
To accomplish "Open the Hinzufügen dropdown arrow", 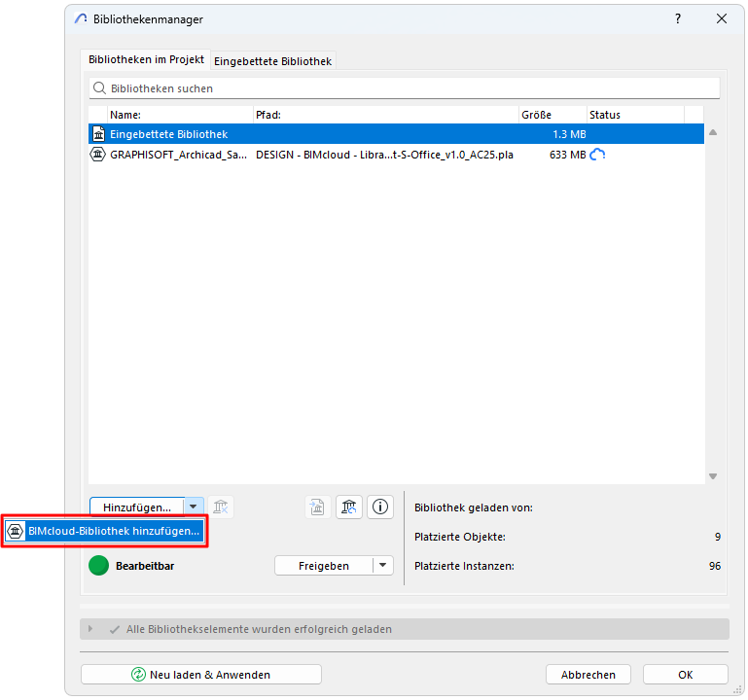I will coord(194,507).
